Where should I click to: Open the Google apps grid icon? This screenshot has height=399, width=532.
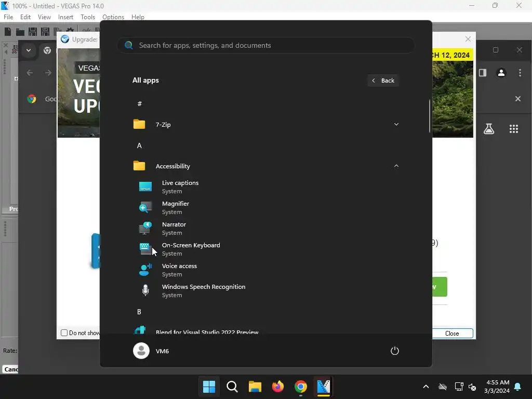(514, 129)
